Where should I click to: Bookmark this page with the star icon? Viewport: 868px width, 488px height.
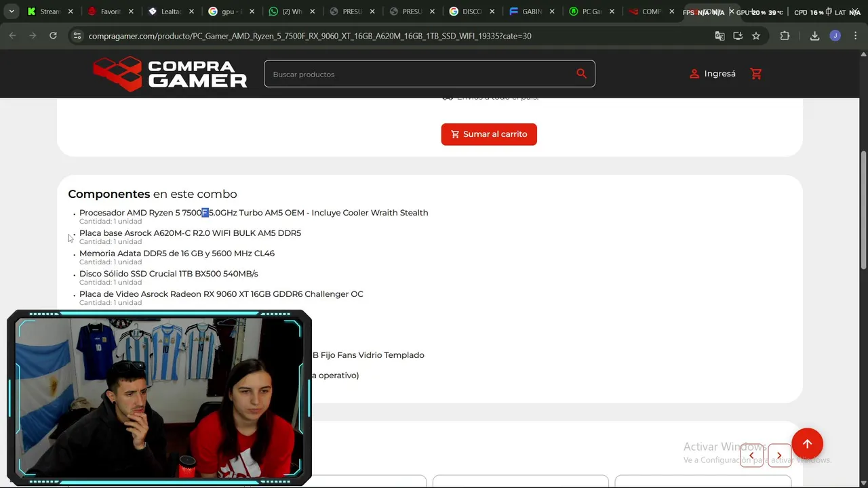[756, 36]
